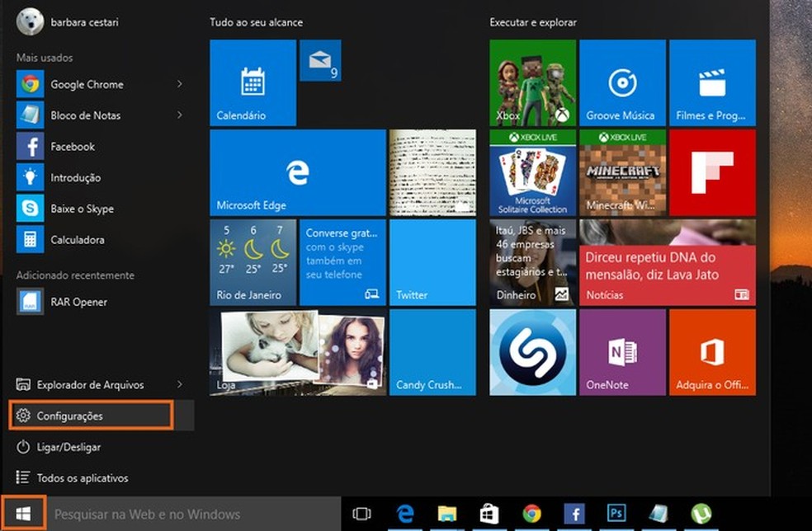Launch the Shazam tile
This screenshot has height=531, width=812.
coord(532,351)
